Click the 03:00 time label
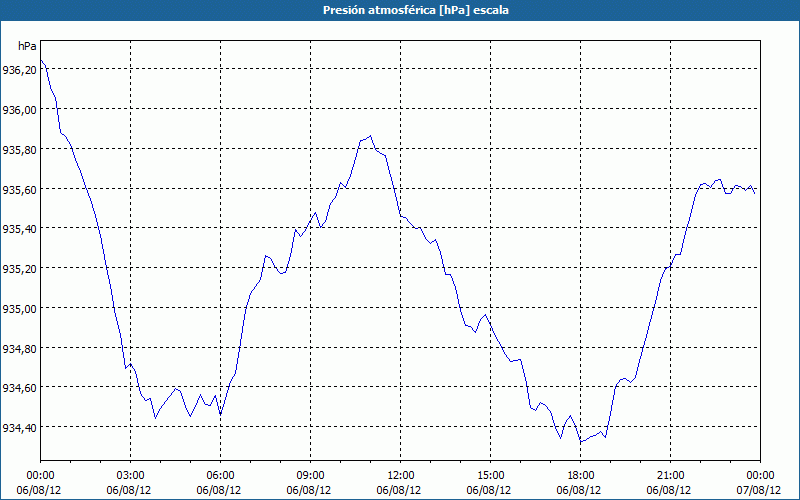800x500 pixels. [x=131, y=476]
